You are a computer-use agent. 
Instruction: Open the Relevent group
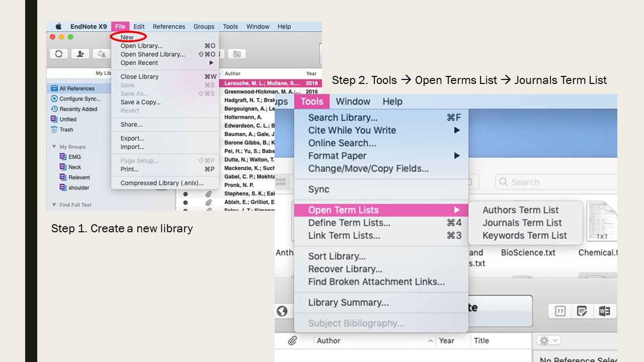(x=79, y=177)
